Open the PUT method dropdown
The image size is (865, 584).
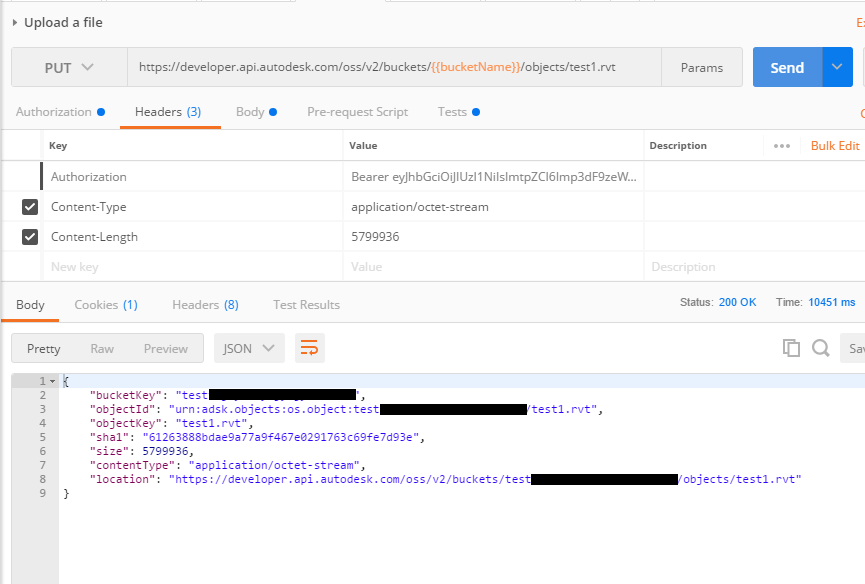click(x=70, y=67)
